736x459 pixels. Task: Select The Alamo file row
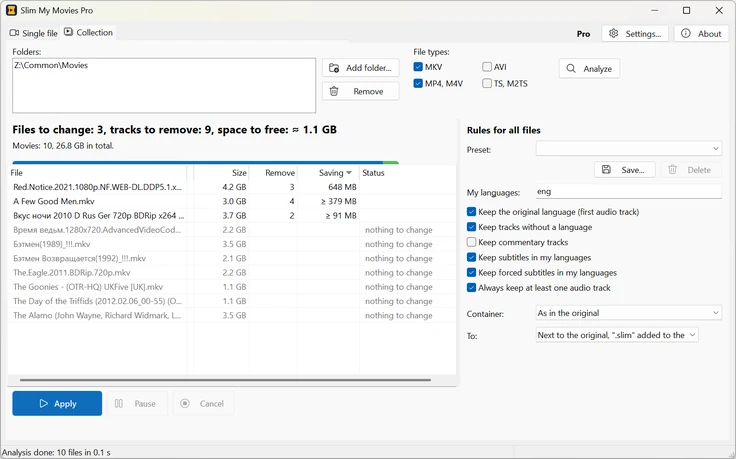click(232, 315)
